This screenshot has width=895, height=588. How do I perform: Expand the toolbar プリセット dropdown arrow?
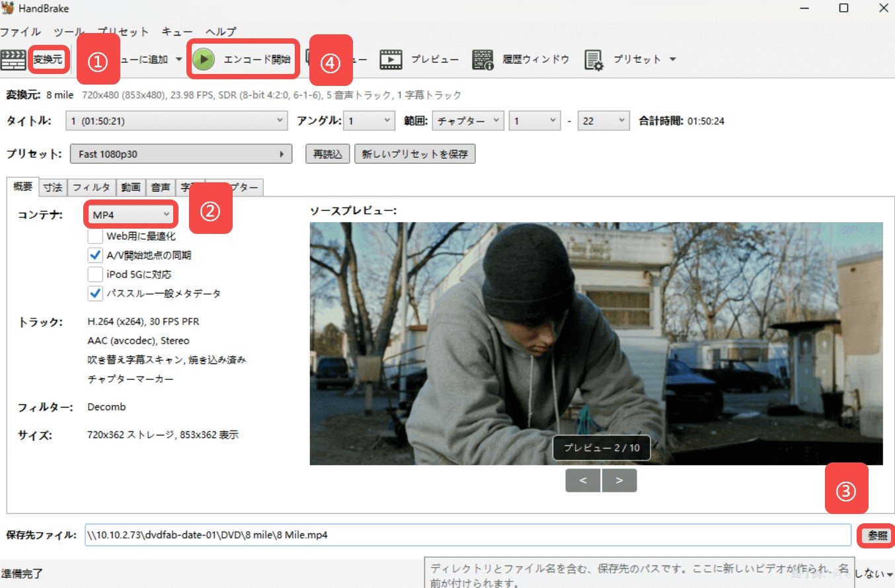[672, 59]
